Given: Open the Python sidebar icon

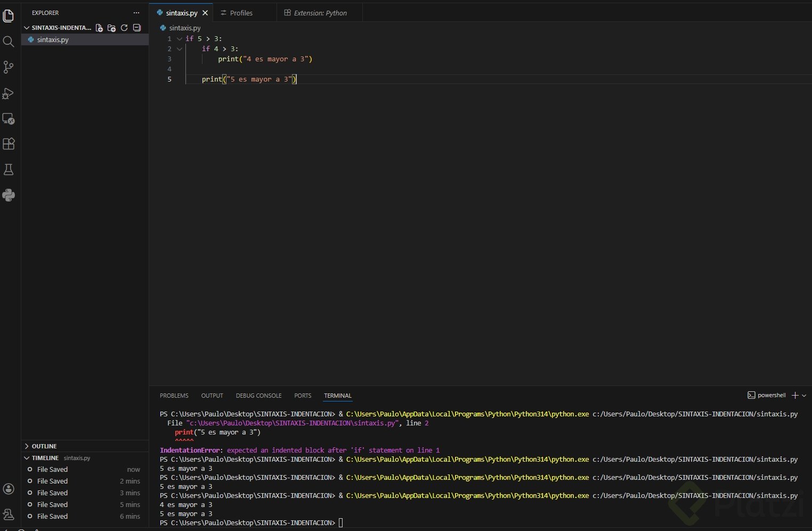Looking at the screenshot, I should click(9, 195).
